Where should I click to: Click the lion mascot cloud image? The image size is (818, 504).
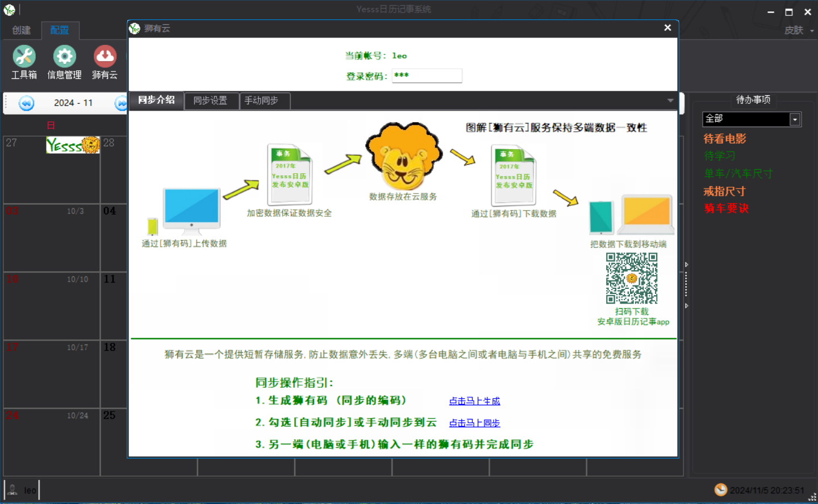click(403, 156)
